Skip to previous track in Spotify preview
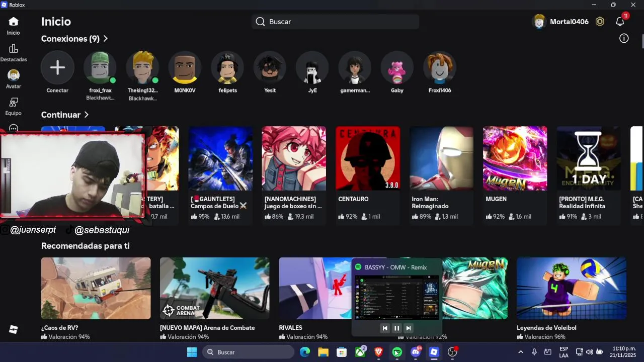Screen dimensions: 644x362 click(385, 328)
